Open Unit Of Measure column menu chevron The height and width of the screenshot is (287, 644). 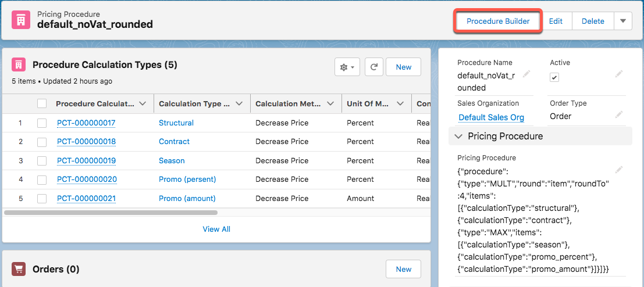click(x=400, y=104)
